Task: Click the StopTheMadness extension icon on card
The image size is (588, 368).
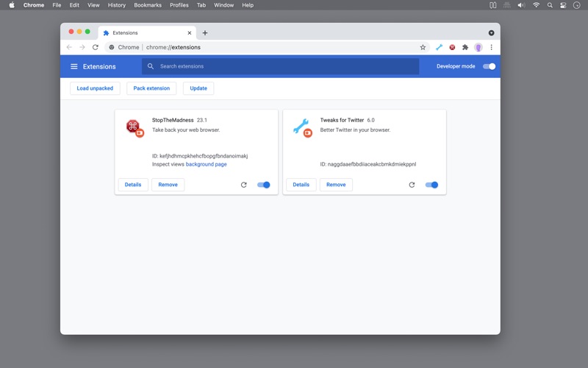Action: tap(135, 128)
